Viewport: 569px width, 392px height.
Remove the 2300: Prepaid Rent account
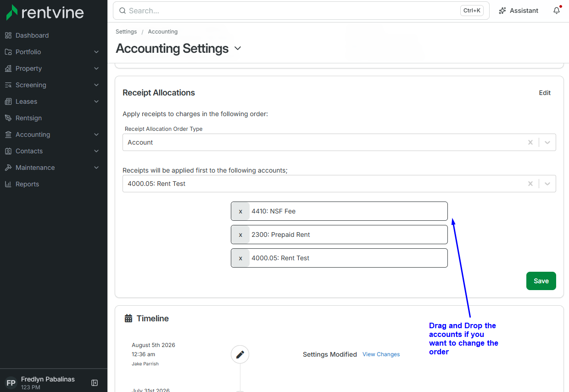point(240,235)
